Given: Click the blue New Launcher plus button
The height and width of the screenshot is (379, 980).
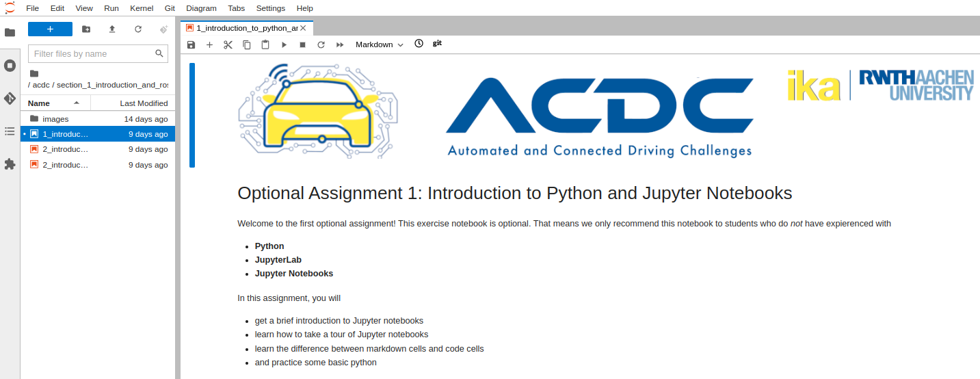Looking at the screenshot, I should click(x=50, y=29).
